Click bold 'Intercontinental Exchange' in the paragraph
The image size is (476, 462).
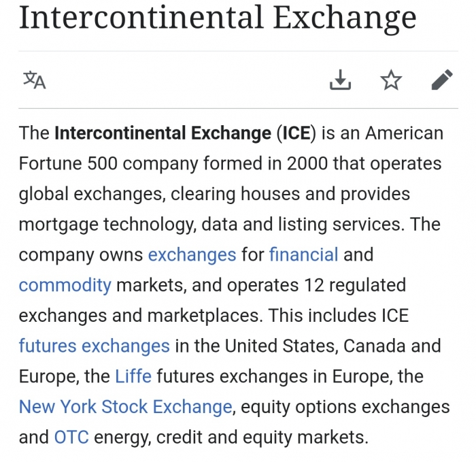click(x=163, y=133)
